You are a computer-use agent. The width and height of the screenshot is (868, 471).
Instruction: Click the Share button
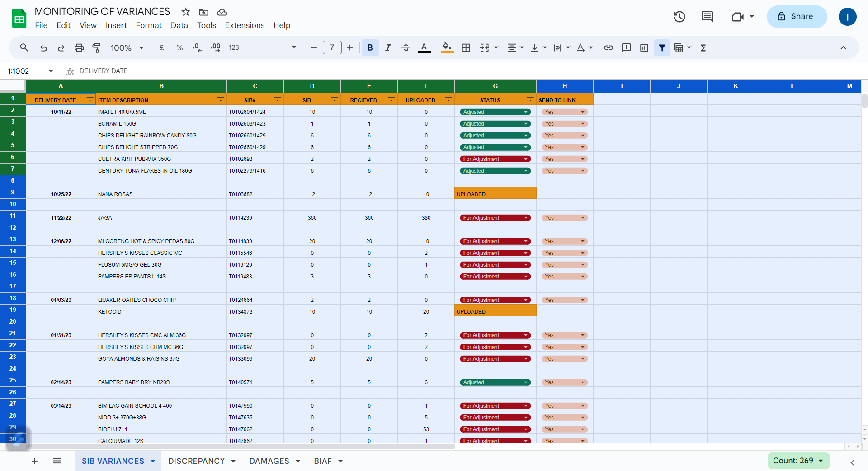click(x=797, y=17)
